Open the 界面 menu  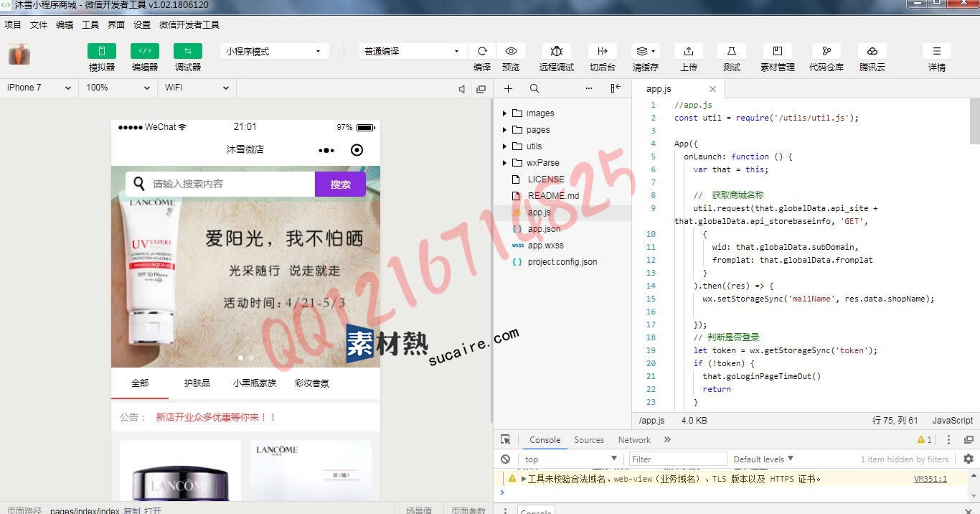pos(116,24)
